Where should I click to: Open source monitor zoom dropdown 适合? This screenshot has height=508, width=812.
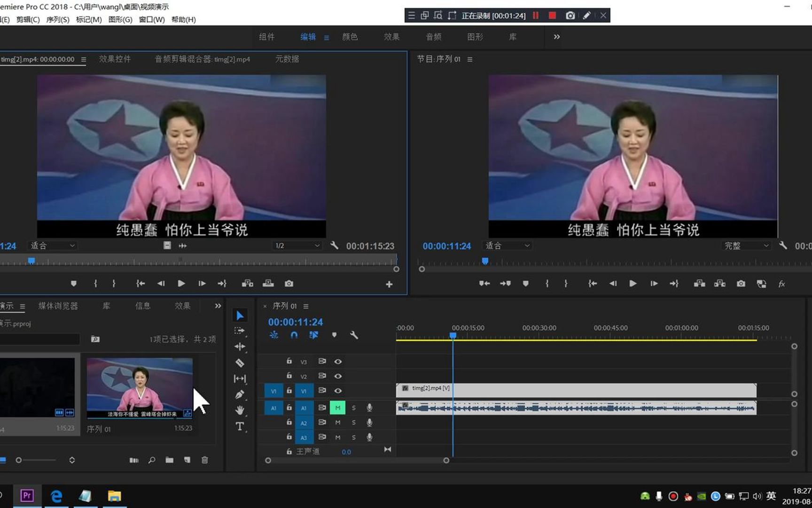click(x=52, y=246)
